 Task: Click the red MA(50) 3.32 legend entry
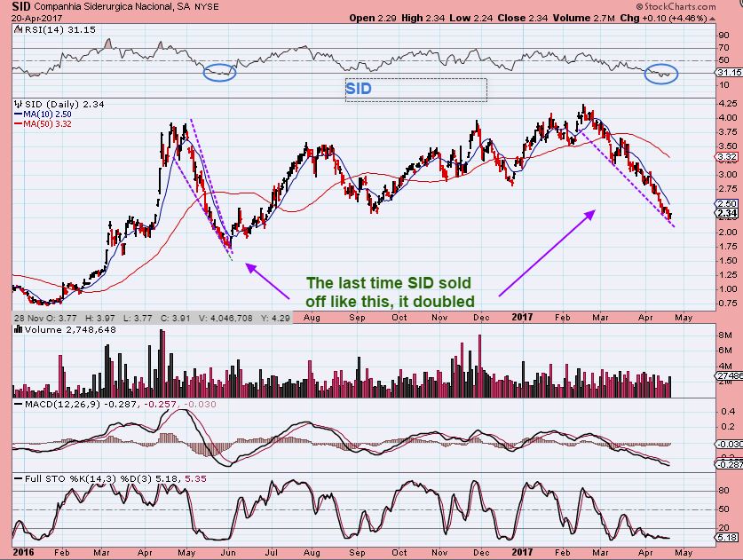(43, 124)
